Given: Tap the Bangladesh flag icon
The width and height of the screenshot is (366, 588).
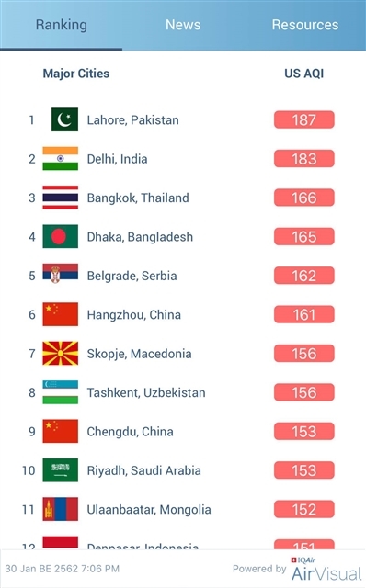Looking at the screenshot, I should pos(61,237).
